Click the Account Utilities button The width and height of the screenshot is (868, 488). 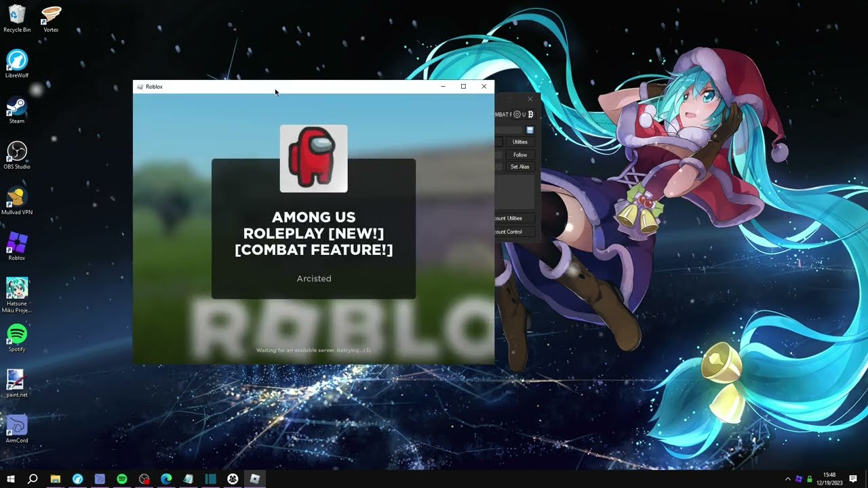click(515, 218)
